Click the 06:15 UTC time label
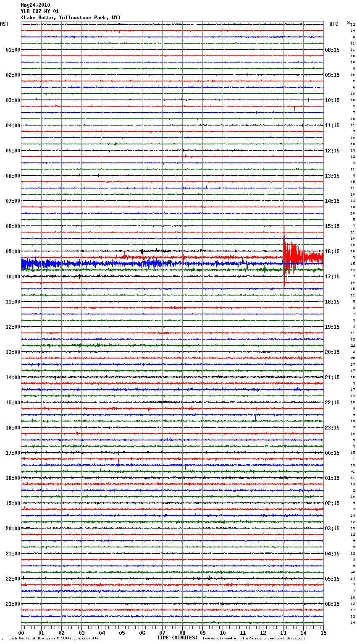Image resolution: width=357 pixels, height=644 pixels. tap(332, 604)
